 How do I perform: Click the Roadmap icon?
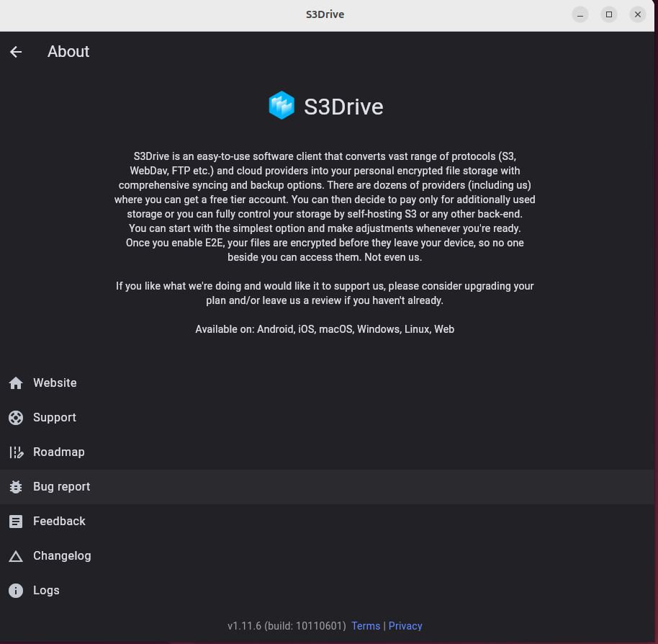(x=17, y=452)
